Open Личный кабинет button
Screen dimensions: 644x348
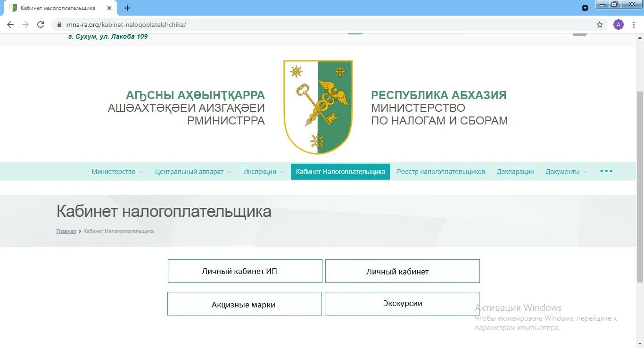[403, 271]
